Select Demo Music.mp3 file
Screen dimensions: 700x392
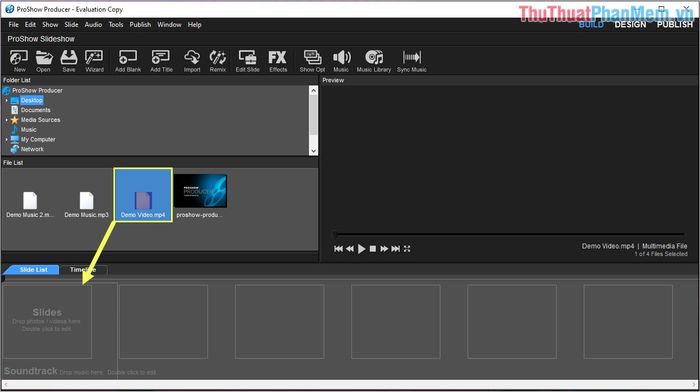(x=86, y=204)
